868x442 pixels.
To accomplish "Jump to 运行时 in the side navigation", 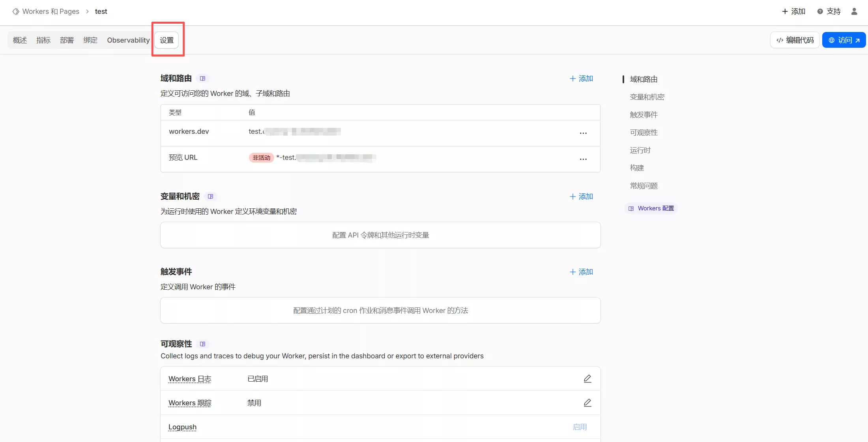I will [x=640, y=150].
